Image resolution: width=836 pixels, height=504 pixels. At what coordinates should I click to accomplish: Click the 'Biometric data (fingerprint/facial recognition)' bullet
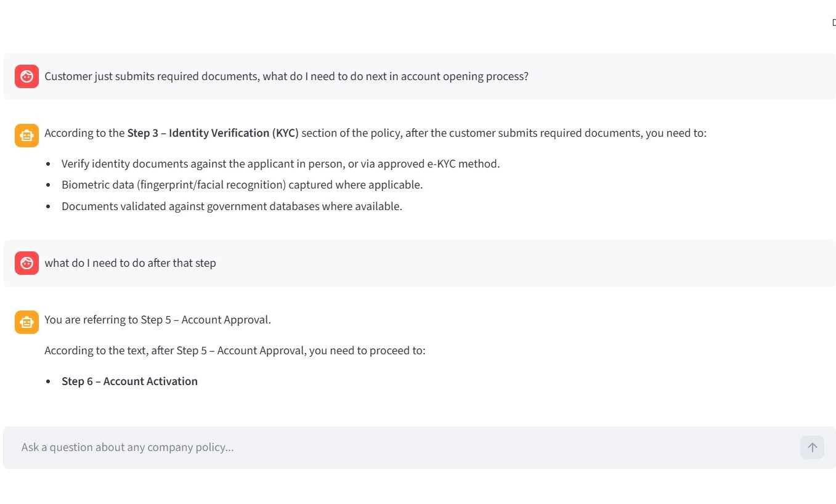(x=241, y=185)
